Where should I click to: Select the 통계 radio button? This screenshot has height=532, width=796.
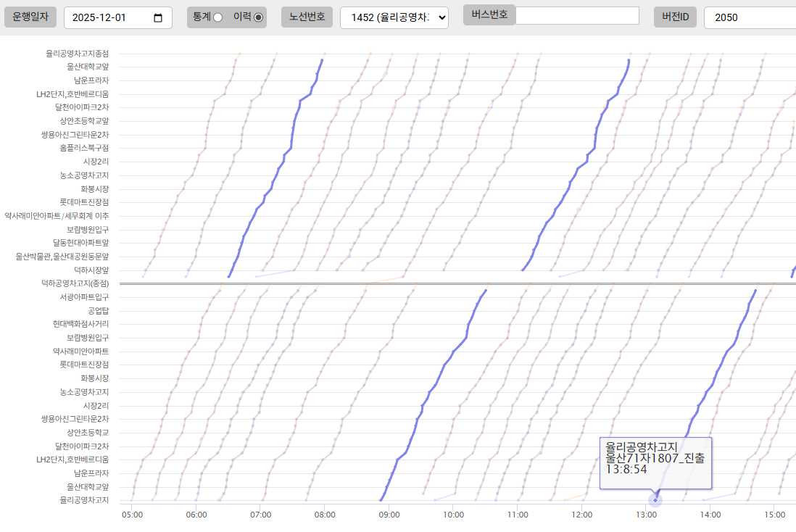click(x=217, y=17)
